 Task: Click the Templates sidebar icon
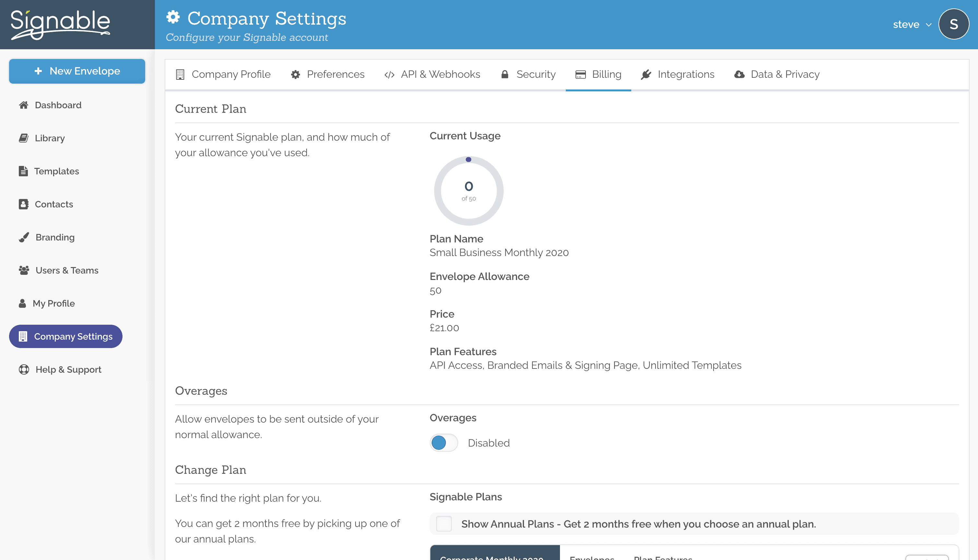click(x=23, y=171)
